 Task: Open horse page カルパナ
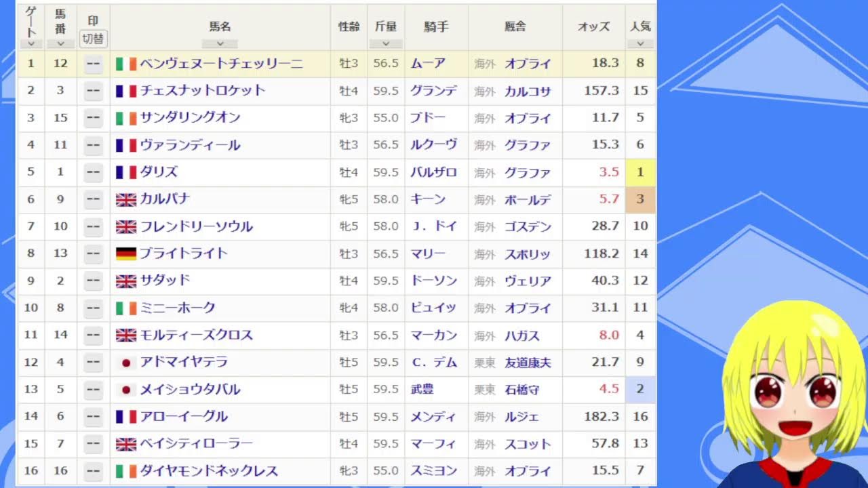pos(165,199)
